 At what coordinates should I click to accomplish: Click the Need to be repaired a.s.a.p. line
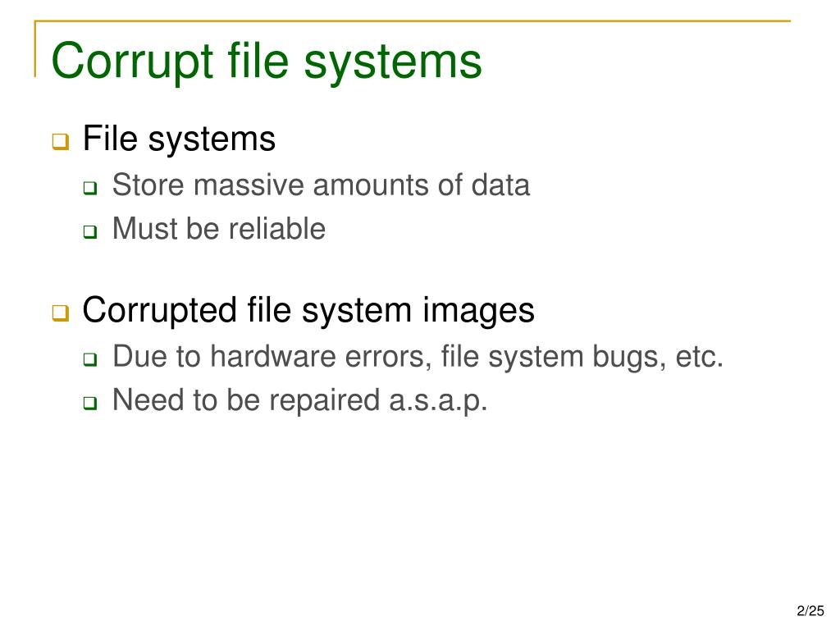300,400
